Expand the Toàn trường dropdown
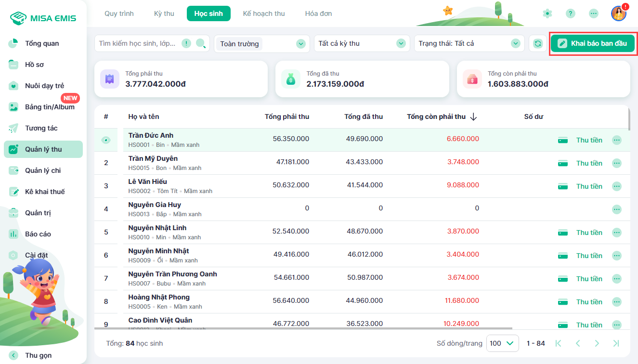 click(x=301, y=44)
